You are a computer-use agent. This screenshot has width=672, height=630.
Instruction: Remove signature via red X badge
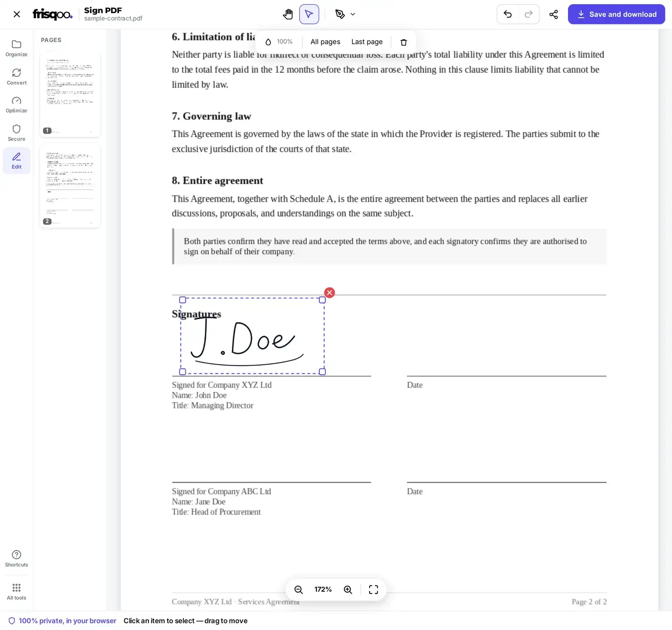click(x=329, y=293)
